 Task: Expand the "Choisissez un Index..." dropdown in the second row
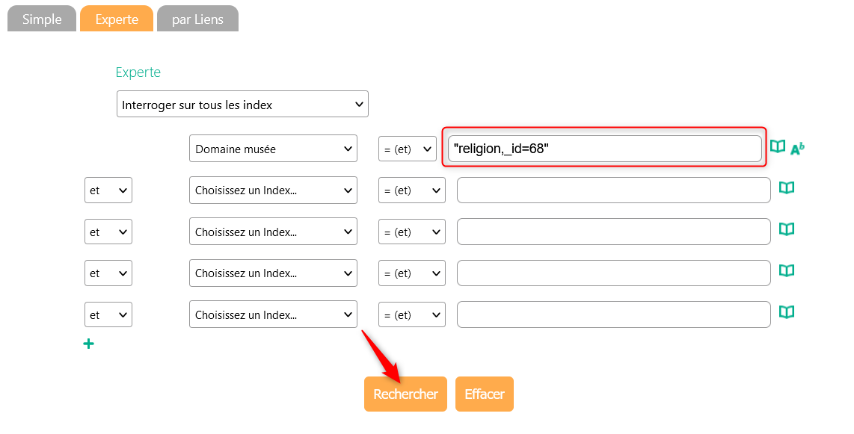[x=273, y=190]
